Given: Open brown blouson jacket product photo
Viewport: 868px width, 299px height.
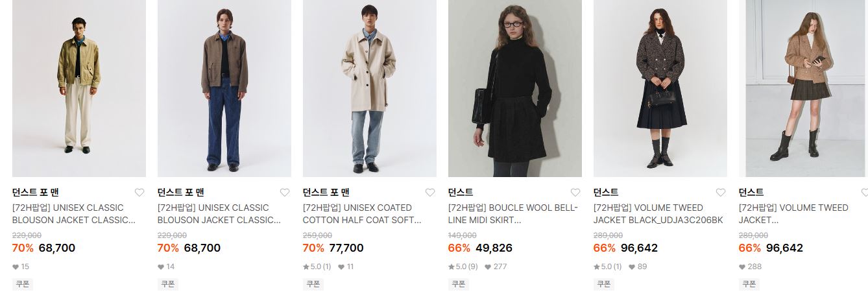Looking at the screenshot, I should click(224, 88).
